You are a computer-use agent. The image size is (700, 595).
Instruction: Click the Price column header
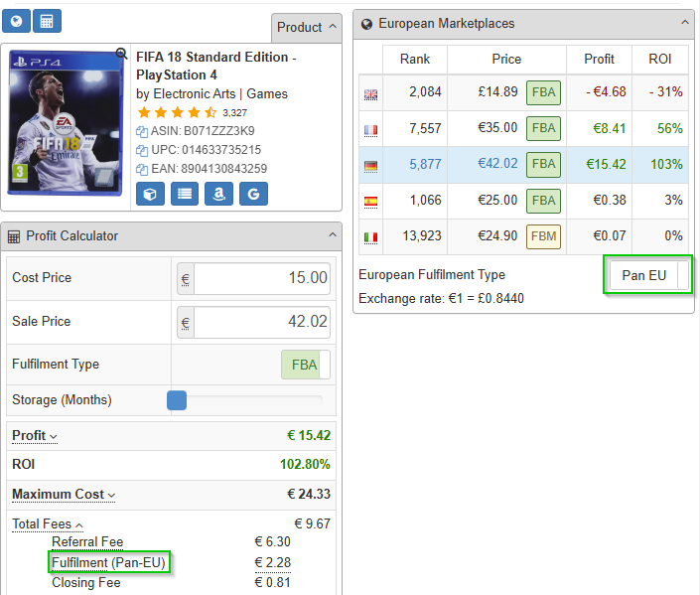click(x=506, y=59)
